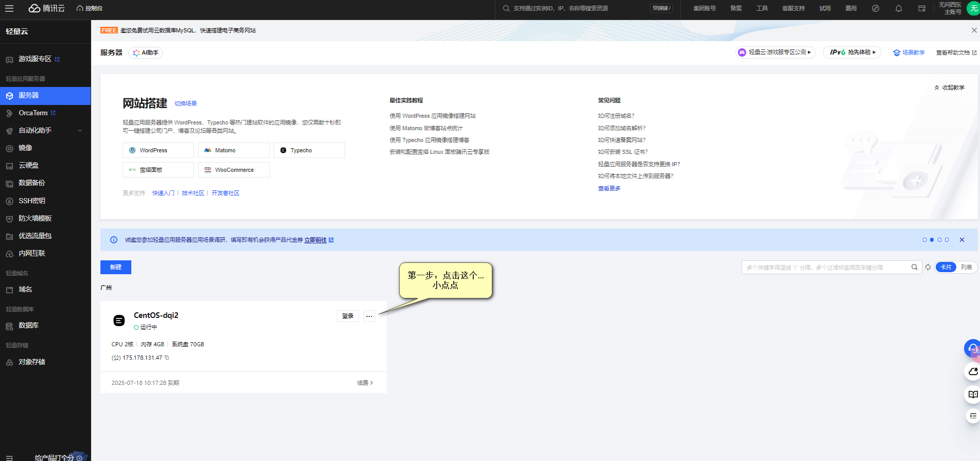The image size is (980, 461).
Task: Open the 工具 menu
Action: point(762,8)
